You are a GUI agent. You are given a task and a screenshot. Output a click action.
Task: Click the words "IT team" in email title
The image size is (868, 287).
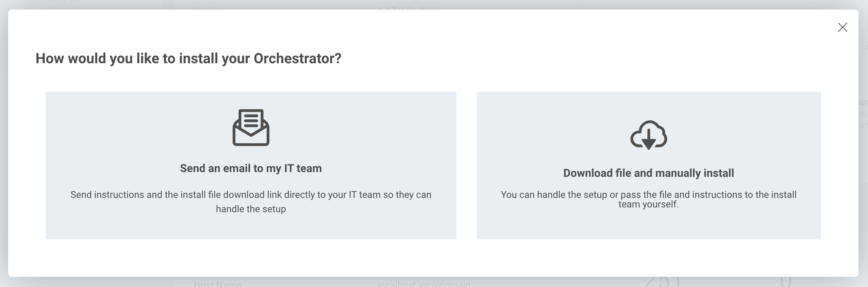coord(303,168)
